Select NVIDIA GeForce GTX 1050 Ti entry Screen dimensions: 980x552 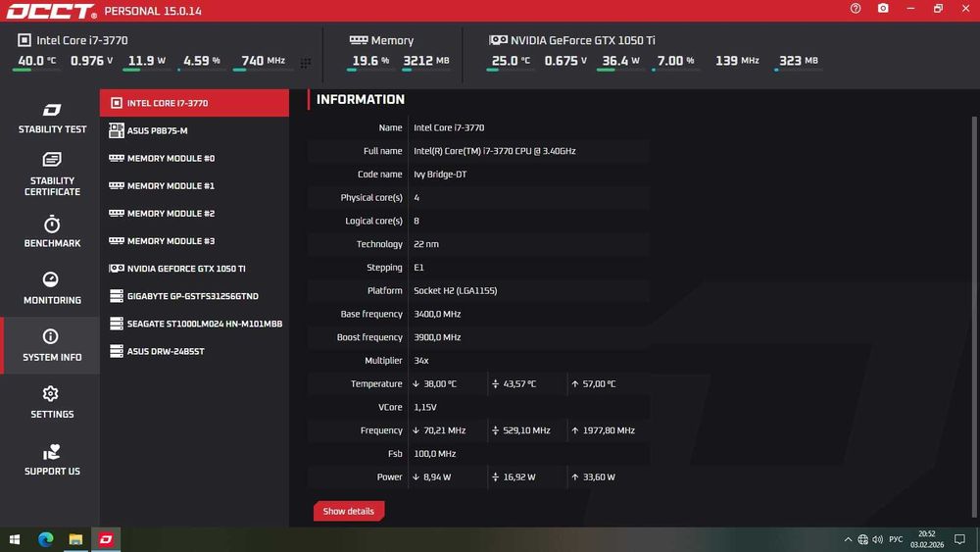(x=194, y=269)
